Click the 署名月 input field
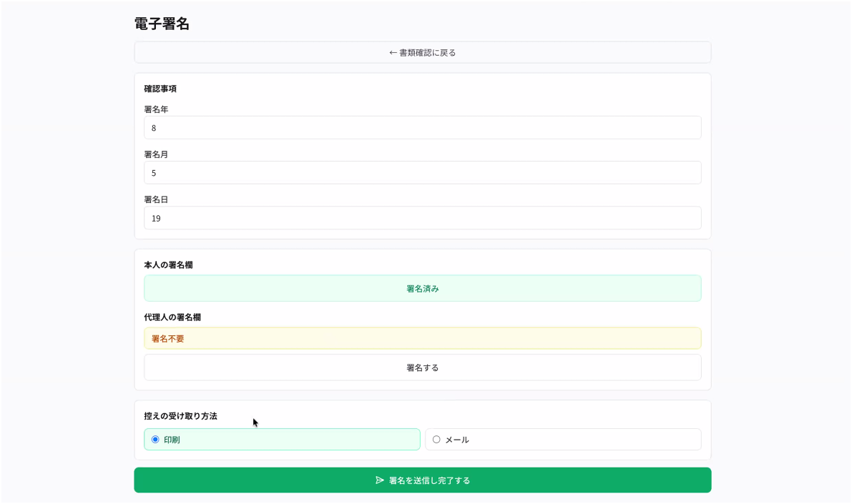 [422, 173]
